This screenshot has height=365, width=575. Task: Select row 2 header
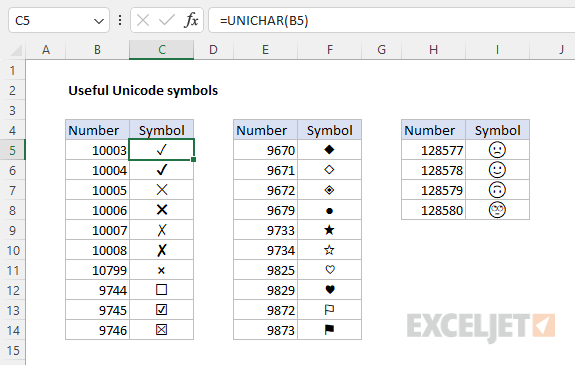point(12,90)
